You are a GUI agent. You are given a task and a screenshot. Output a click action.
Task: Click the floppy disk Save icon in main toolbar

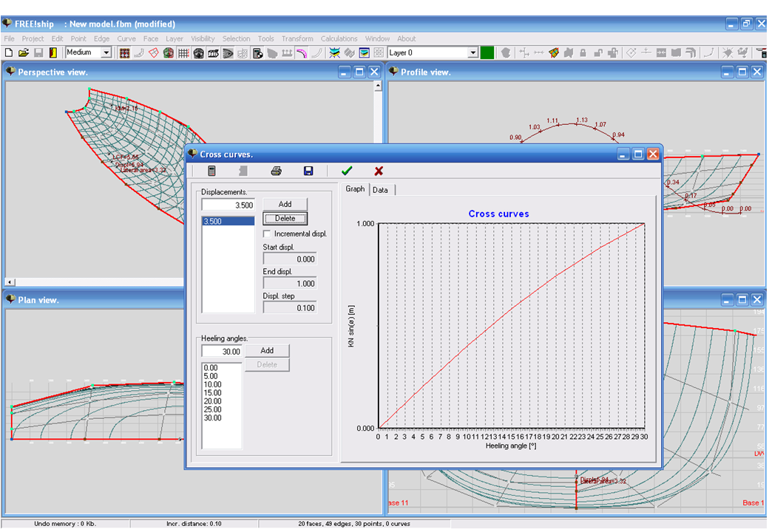tap(38, 52)
